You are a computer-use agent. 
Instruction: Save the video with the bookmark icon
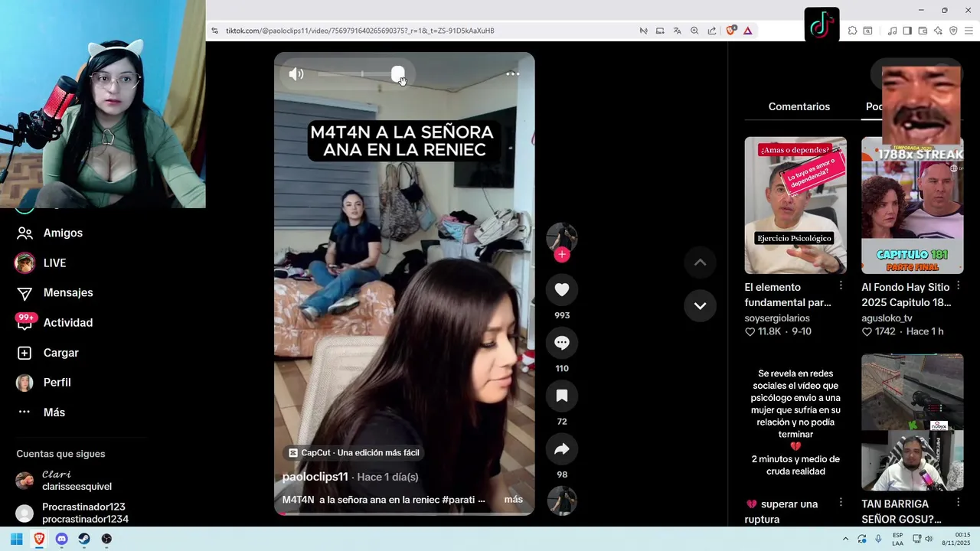pos(562,396)
